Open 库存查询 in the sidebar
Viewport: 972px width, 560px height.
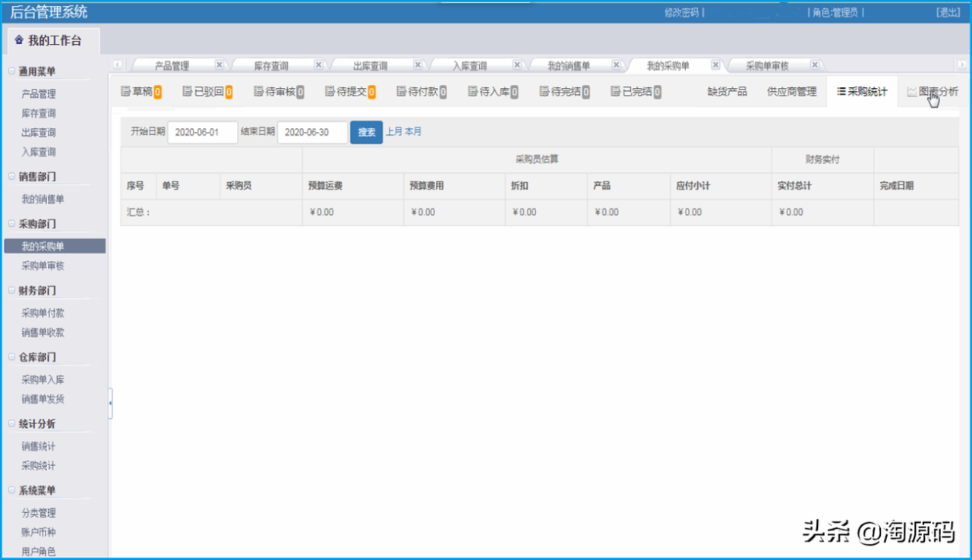[x=39, y=113]
